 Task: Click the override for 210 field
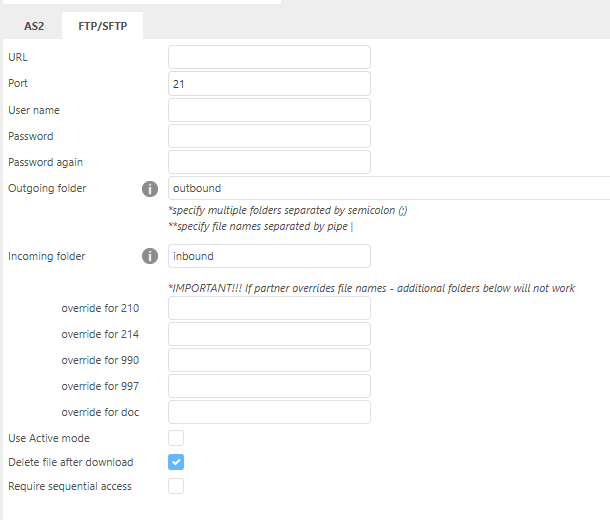269,308
